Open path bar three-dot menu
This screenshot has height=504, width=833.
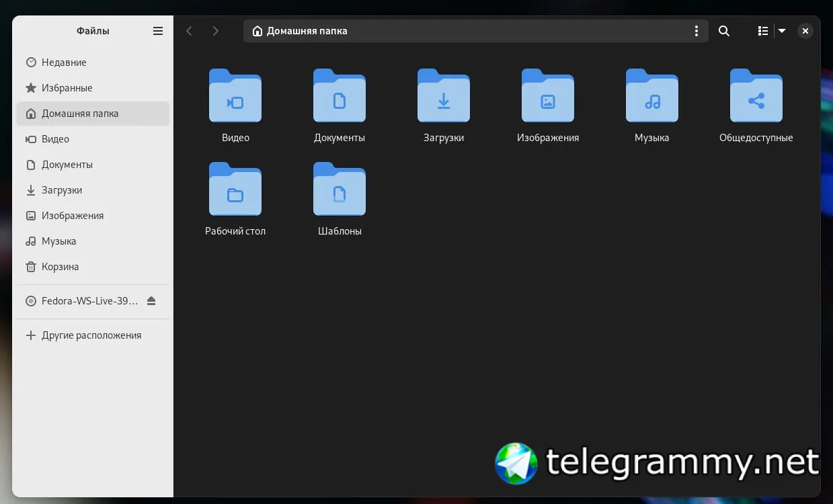click(x=697, y=31)
